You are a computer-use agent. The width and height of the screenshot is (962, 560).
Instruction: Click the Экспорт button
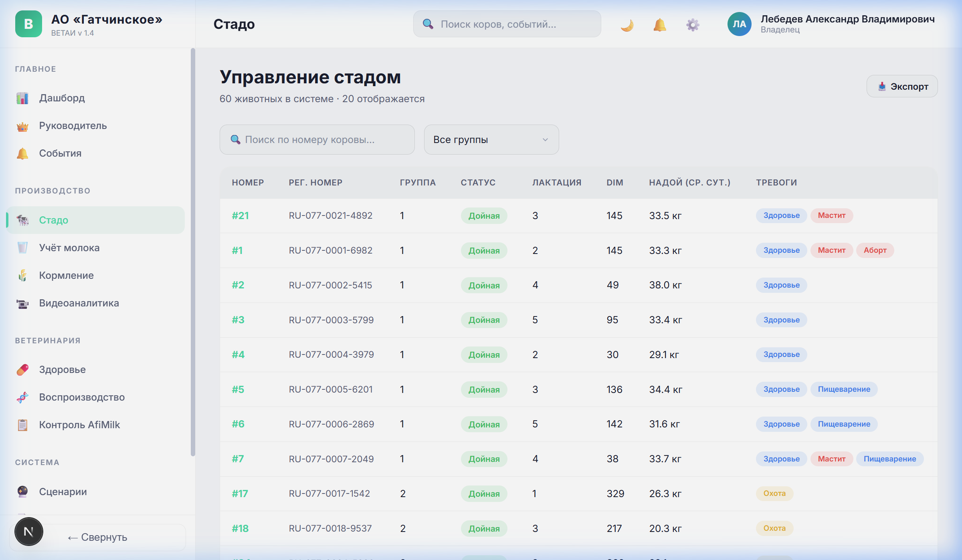click(x=902, y=87)
